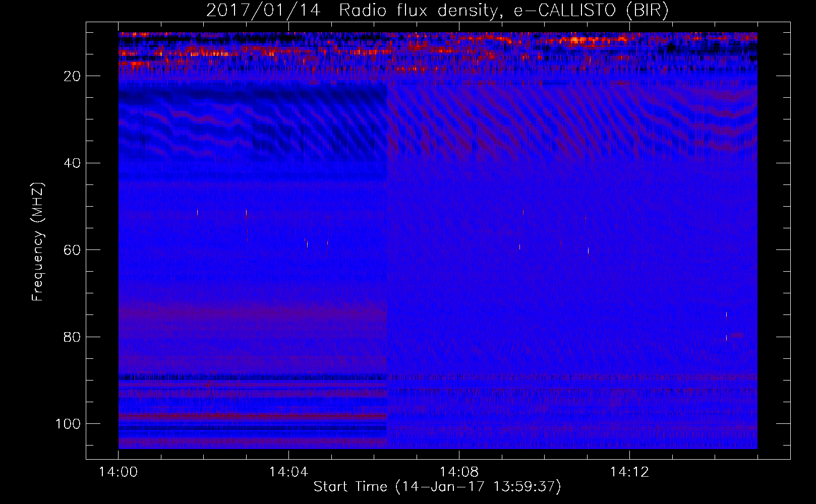Click the 14:04 time tick label
816x504 pixels.
coord(288,472)
